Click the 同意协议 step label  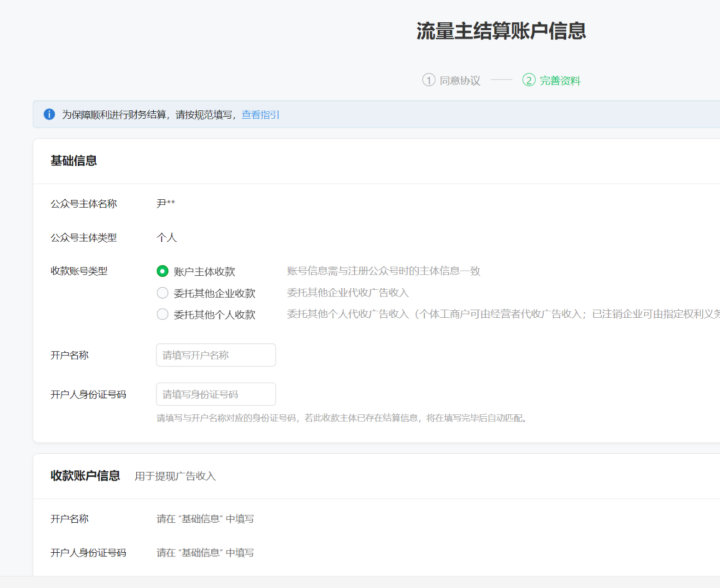click(x=461, y=79)
